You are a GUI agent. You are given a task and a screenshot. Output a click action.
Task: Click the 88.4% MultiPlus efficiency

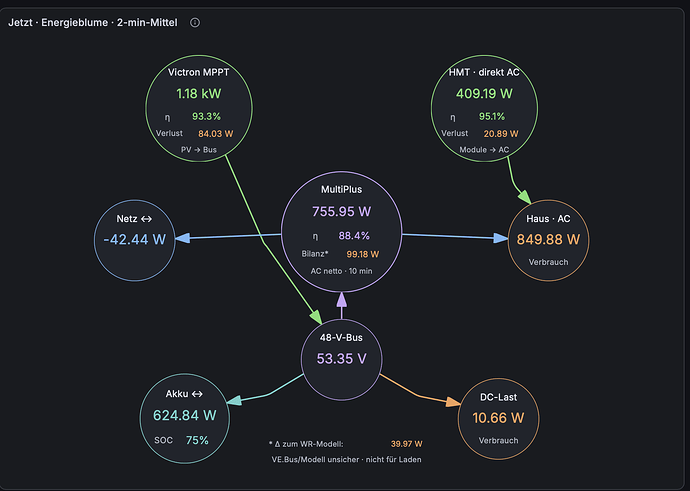[x=354, y=236]
